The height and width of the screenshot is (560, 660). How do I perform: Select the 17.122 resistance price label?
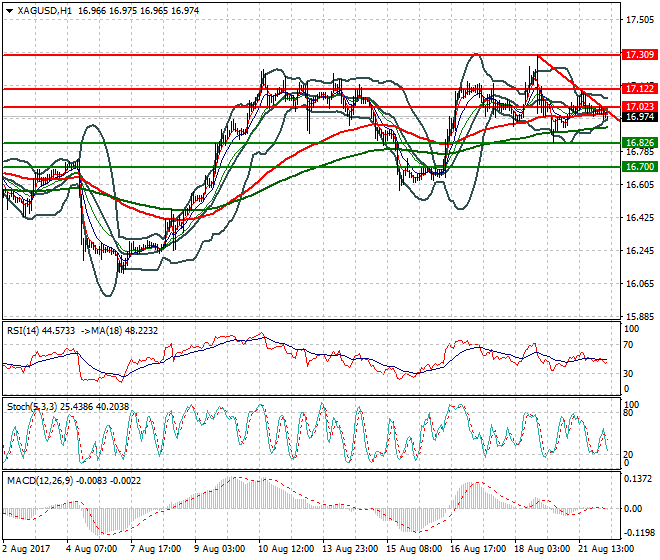[x=639, y=89]
